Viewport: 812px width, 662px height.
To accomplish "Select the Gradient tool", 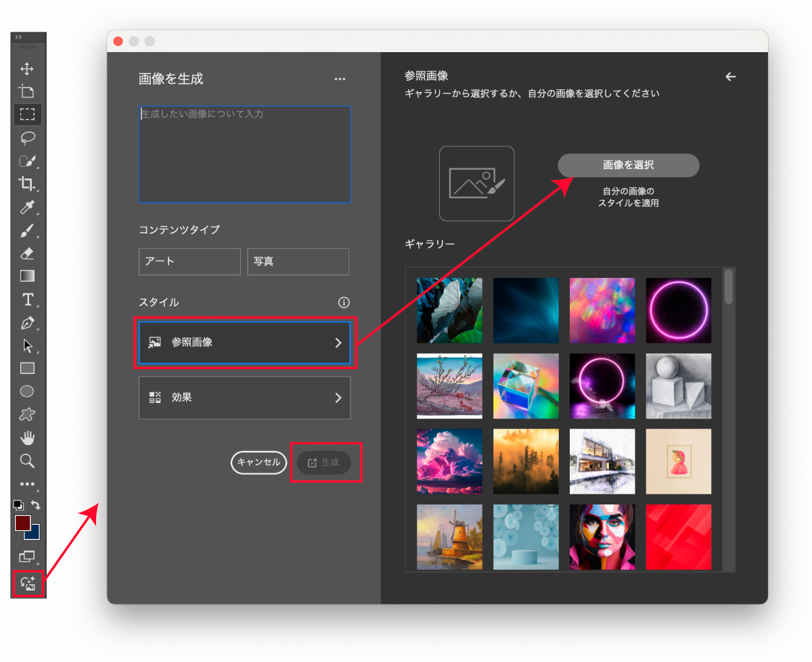I will click(27, 276).
